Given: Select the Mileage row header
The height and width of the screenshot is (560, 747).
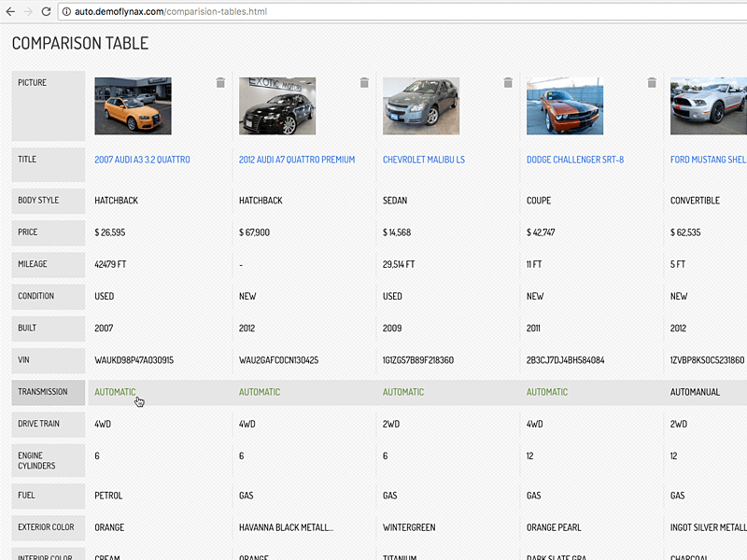Looking at the screenshot, I should pos(49,264).
